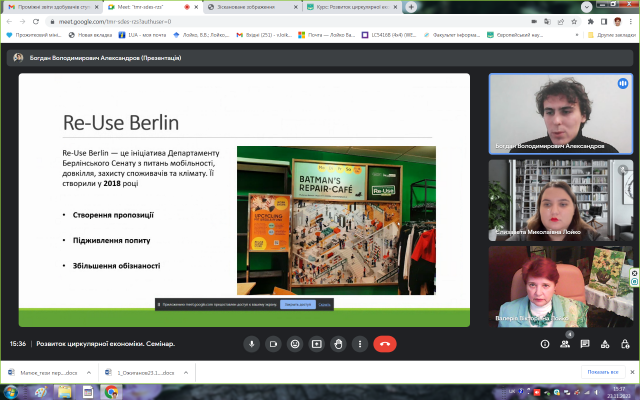Screen dimensions: 640x400
Task: Show the participants list
Action: pos(567,343)
